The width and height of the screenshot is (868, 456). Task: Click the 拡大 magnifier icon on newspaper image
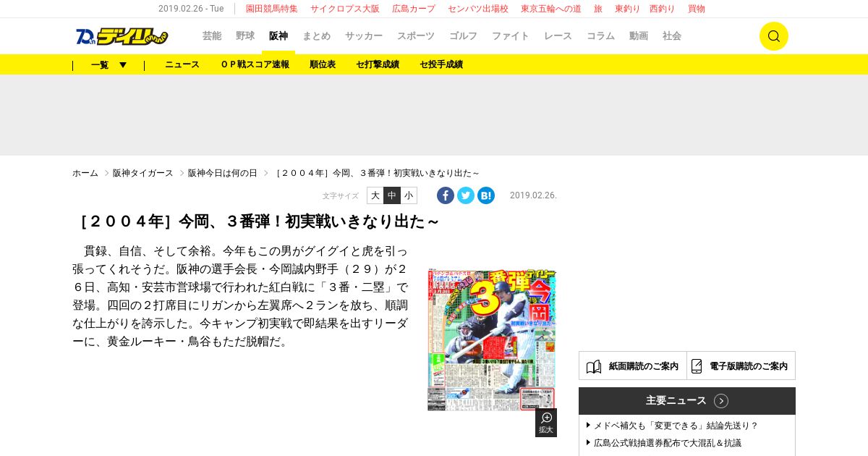(546, 423)
